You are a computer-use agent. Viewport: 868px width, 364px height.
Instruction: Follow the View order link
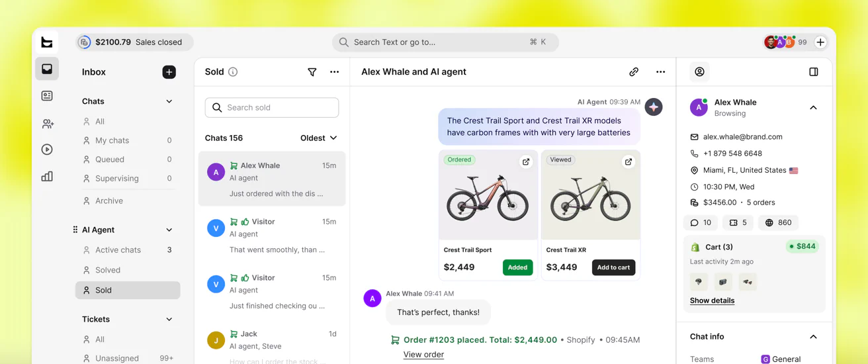pyautogui.click(x=423, y=355)
